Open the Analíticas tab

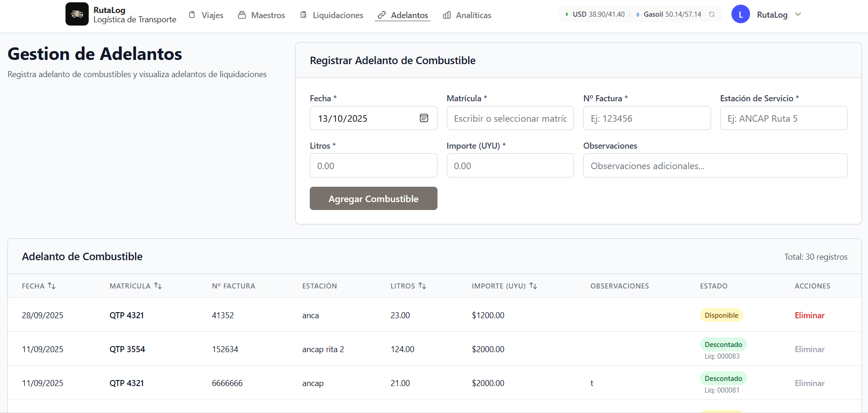point(467,15)
